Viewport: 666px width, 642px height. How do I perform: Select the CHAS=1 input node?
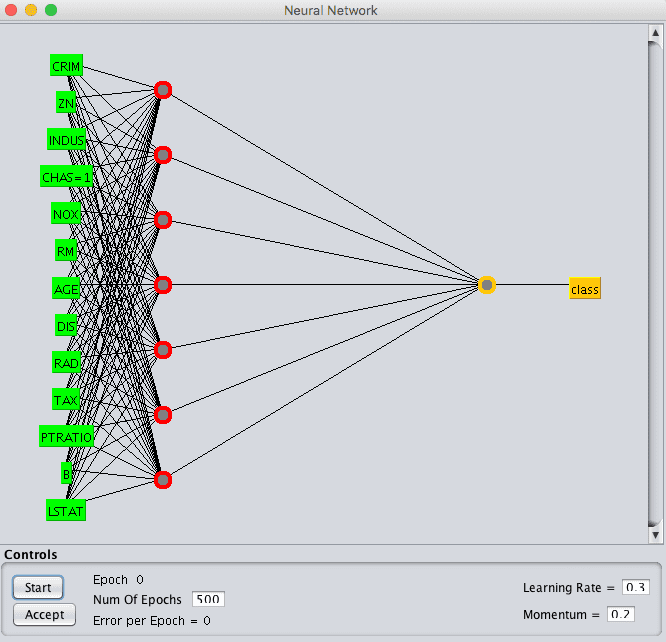click(x=66, y=176)
